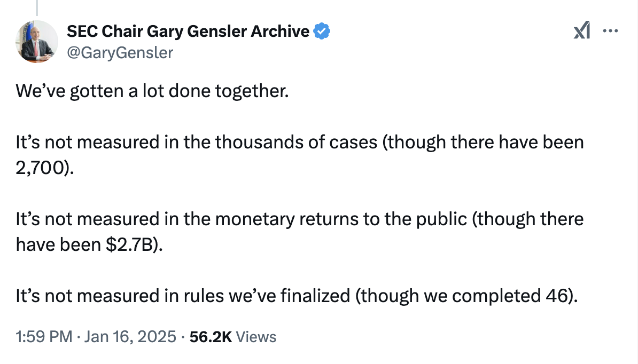
Task: Click the sentence about thousands of cases
Action: tap(299, 143)
